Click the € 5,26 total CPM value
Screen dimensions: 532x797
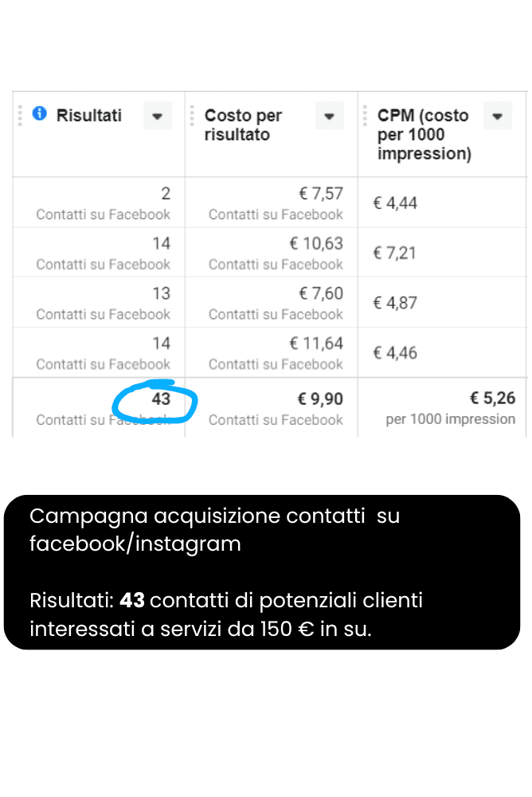point(492,398)
